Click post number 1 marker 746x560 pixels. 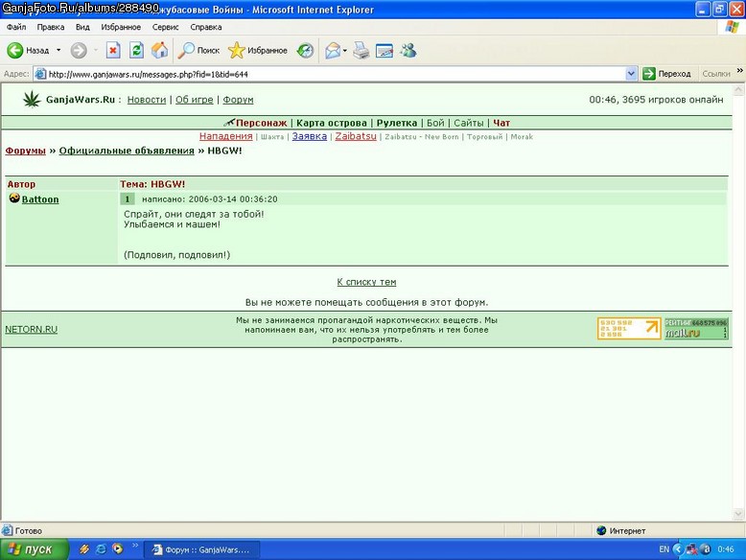[128, 198]
